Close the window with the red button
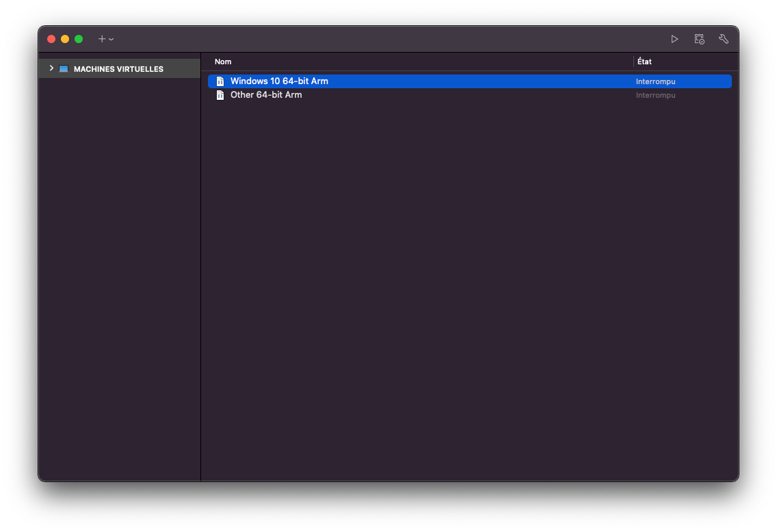Image resolution: width=777 pixels, height=532 pixels. 51,39
